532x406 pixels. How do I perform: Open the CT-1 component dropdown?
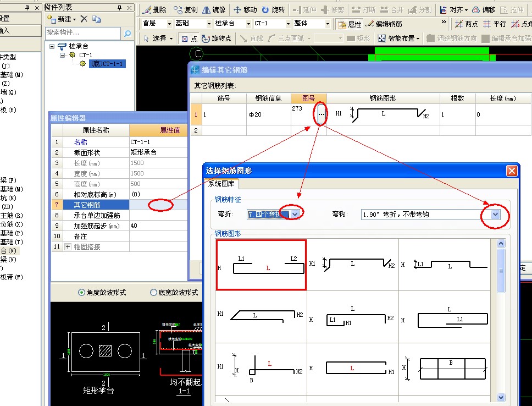(288, 24)
